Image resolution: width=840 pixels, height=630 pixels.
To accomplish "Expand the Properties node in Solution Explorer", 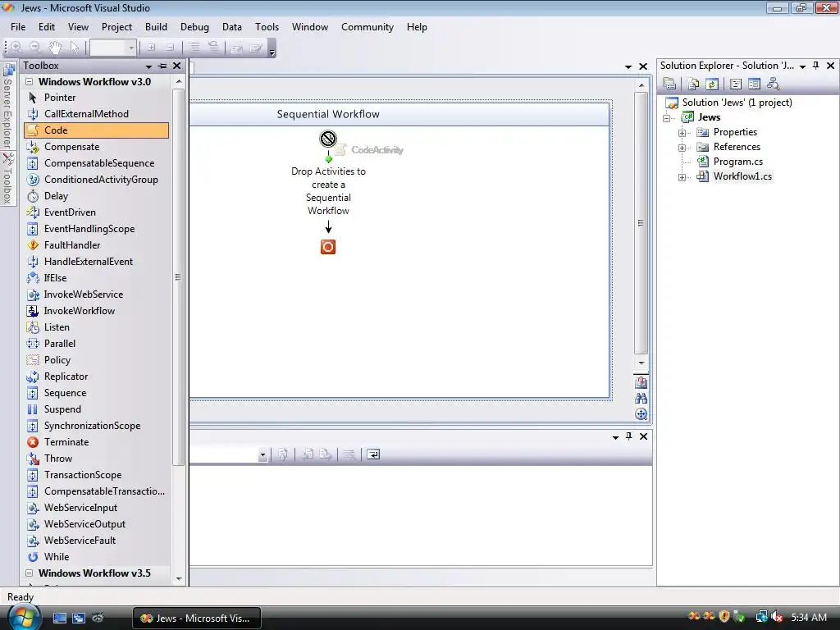I will point(682,133).
